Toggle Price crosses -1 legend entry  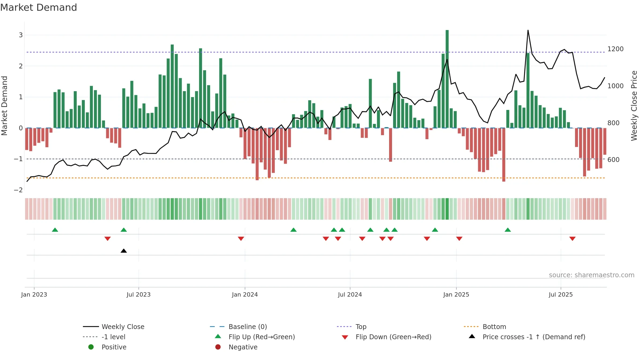coord(527,337)
